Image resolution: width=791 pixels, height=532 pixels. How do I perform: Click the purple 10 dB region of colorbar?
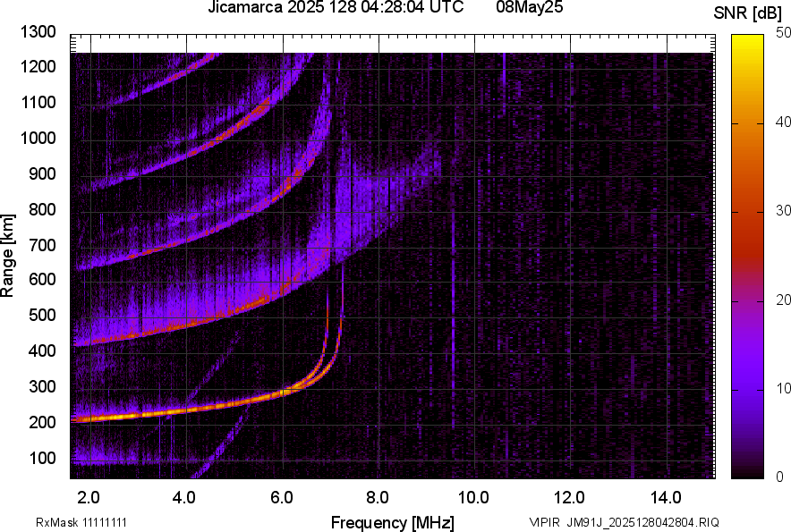click(748, 389)
